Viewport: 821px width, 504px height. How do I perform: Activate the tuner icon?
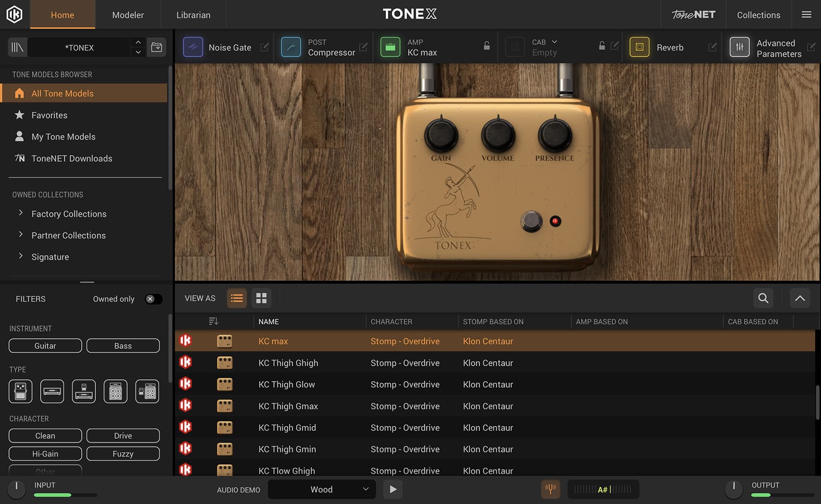[x=550, y=489]
